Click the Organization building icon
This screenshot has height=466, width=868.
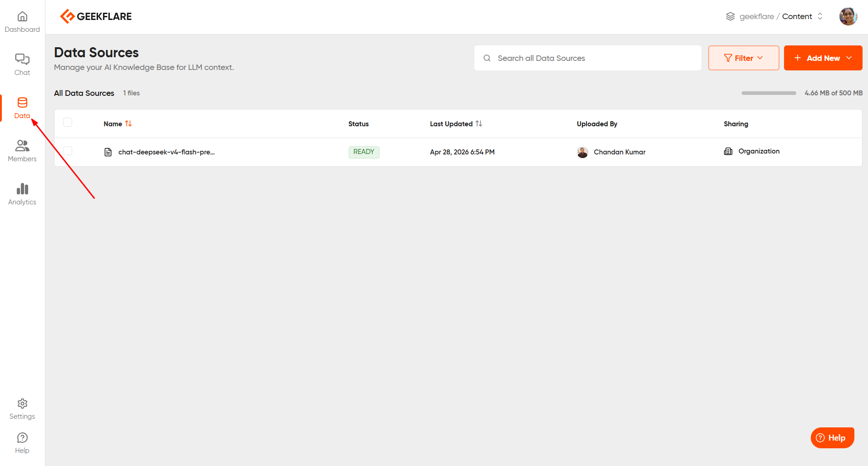[x=728, y=151]
